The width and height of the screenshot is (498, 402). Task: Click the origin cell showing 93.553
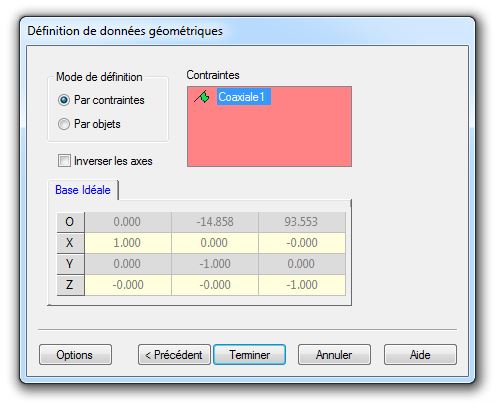pyautogui.click(x=302, y=222)
